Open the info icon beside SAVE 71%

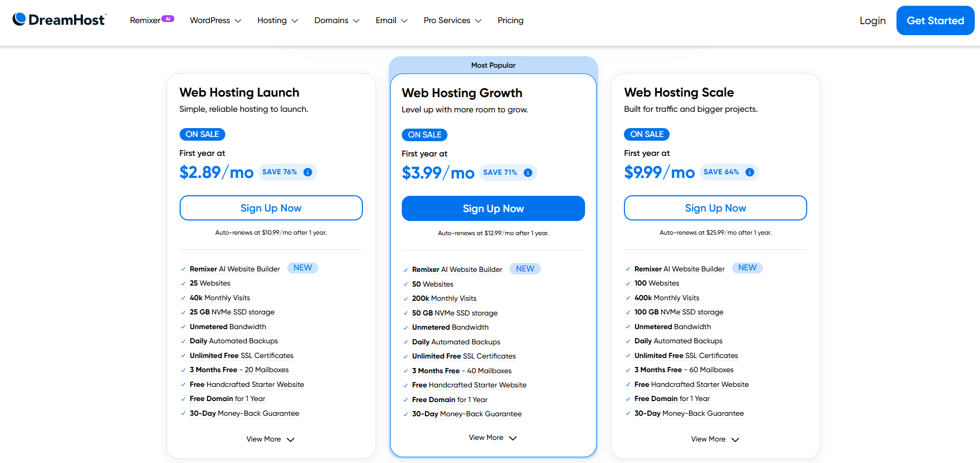pyautogui.click(x=528, y=173)
